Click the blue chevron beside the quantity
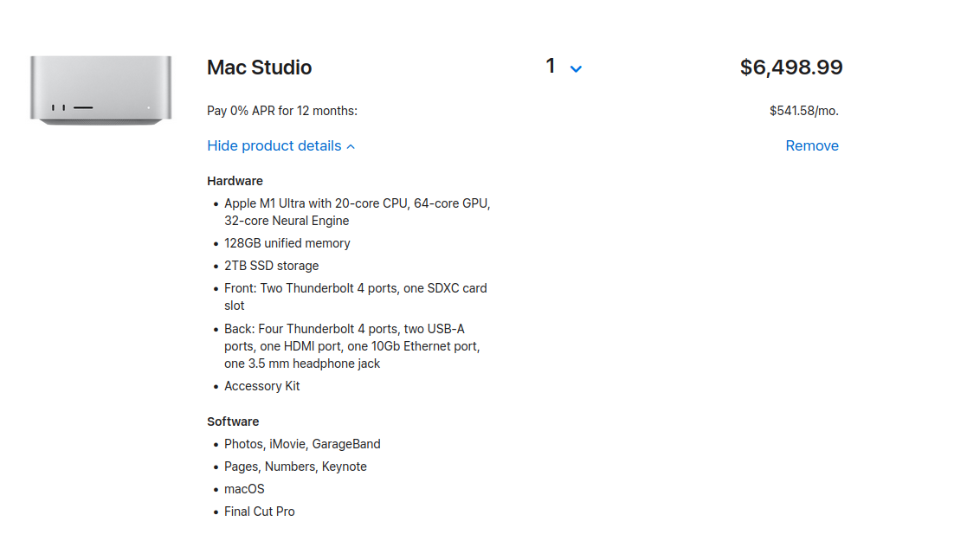This screenshot has height=560, width=967. [576, 68]
